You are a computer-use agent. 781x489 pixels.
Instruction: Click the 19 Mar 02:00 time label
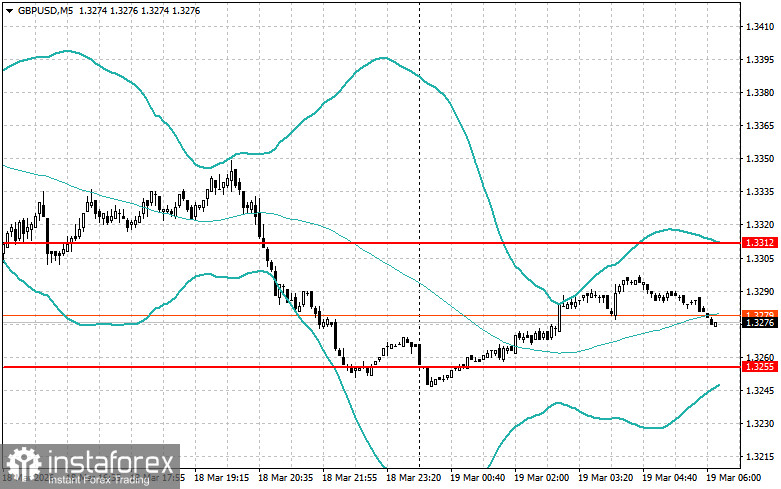tap(542, 478)
